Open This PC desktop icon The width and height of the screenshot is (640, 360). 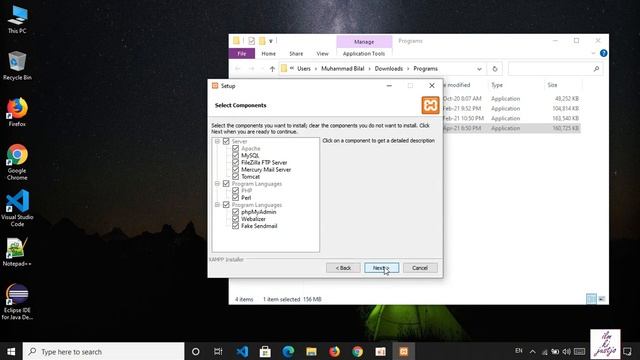(17, 19)
